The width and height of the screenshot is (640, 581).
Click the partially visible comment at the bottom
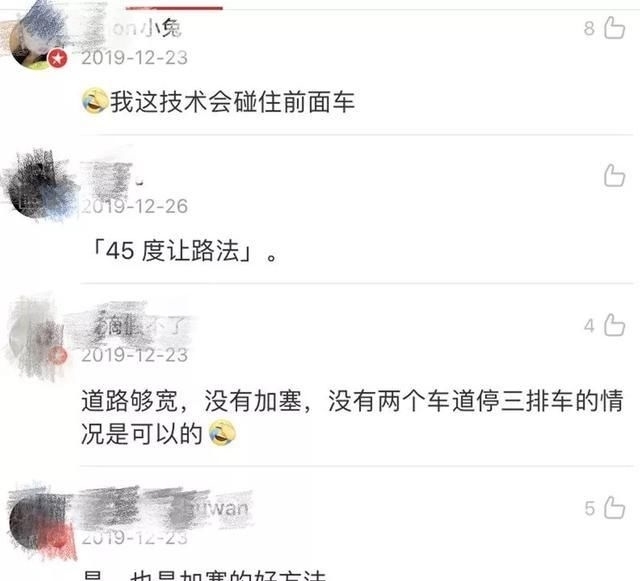[x=204, y=575]
